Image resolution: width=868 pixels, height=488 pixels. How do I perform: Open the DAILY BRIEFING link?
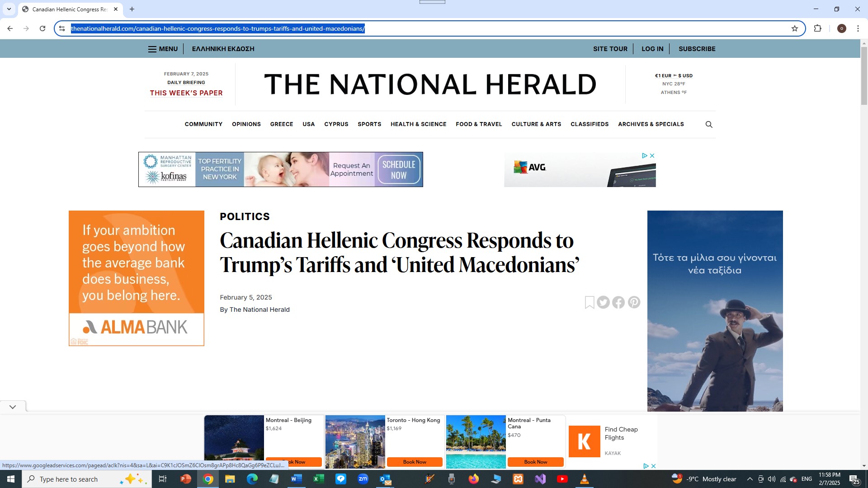[186, 83]
